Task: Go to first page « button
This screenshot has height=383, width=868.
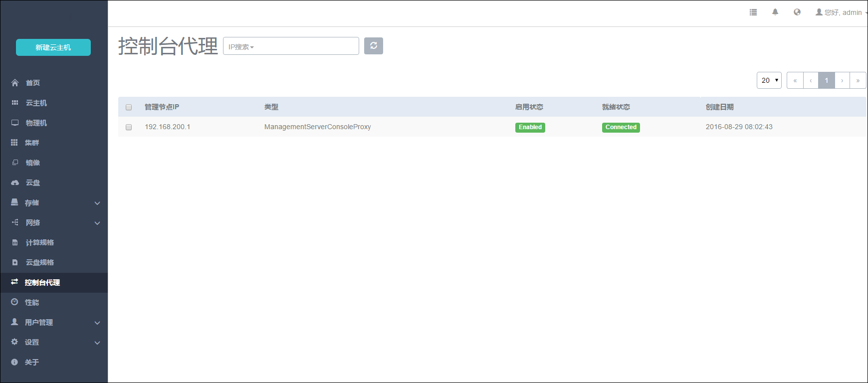Action: pos(795,80)
